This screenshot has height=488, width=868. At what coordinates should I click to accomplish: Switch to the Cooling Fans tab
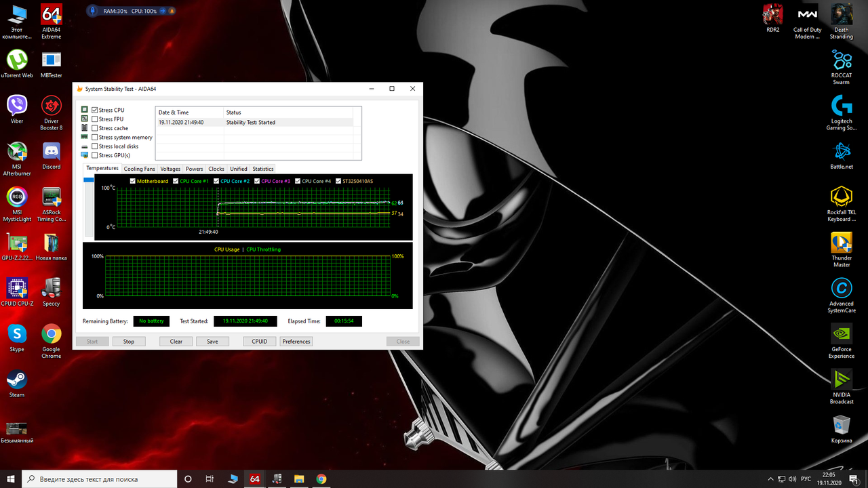[139, 169]
